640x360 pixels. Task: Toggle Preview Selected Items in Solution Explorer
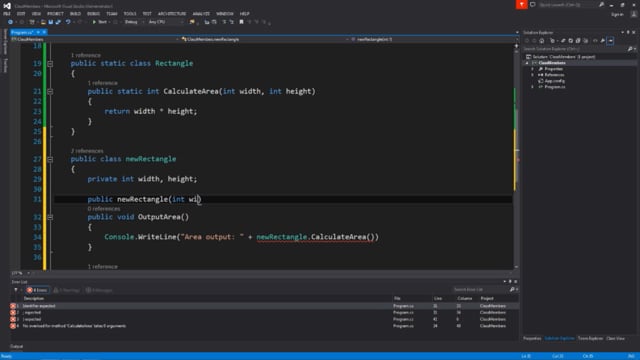point(610,41)
